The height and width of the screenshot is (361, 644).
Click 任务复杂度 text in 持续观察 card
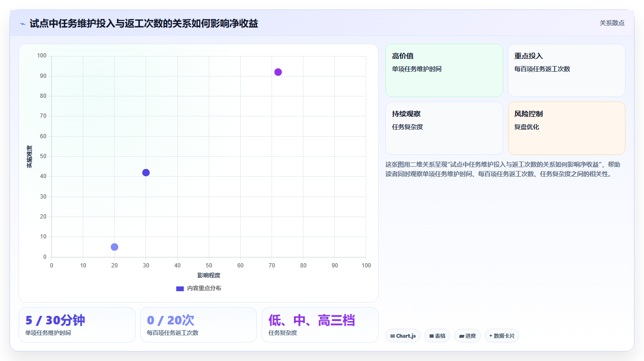coord(408,127)
